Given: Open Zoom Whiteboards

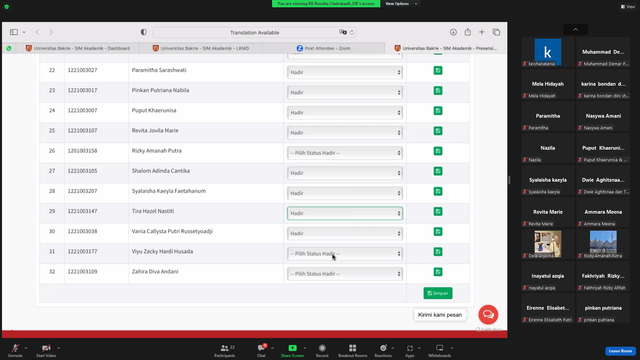Looking at the screenshot, I should click(x=440, y=350).
